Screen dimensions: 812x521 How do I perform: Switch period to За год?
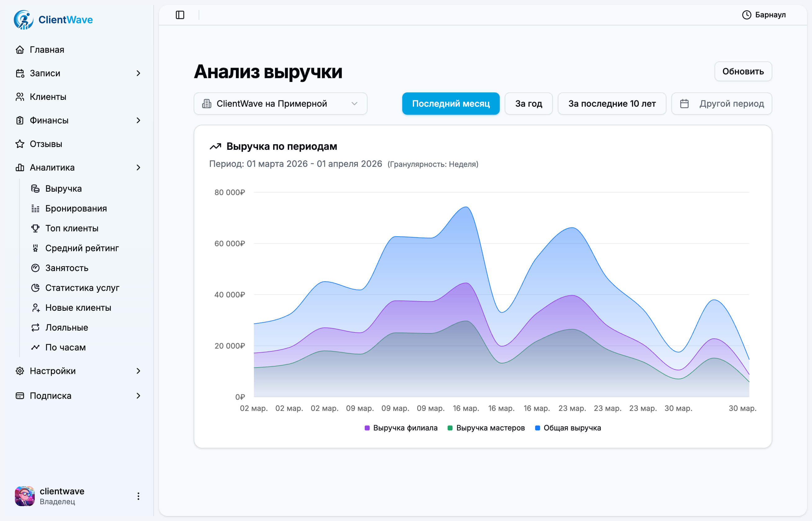tap(528, 104)
